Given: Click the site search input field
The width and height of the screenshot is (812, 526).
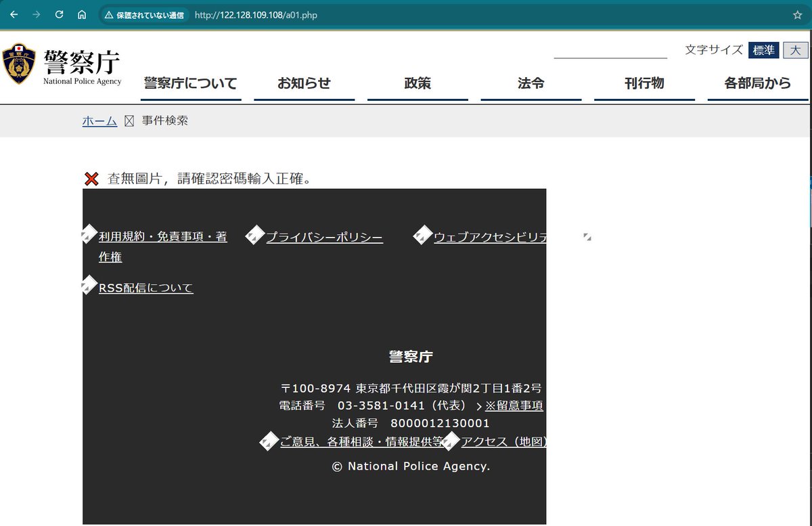Looking at the screenshot, I should point(610,50).
